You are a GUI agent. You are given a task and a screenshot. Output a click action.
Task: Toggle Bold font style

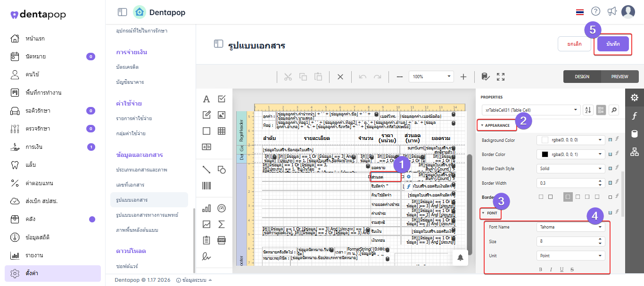pyautogui.click(x=541, y=270)
